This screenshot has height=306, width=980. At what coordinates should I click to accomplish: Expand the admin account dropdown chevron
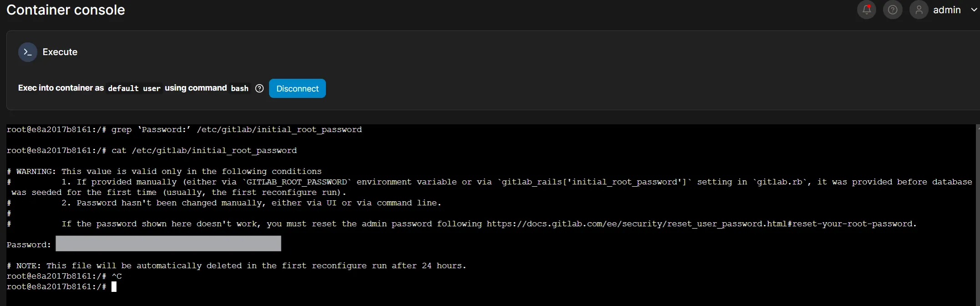[974, 10]
